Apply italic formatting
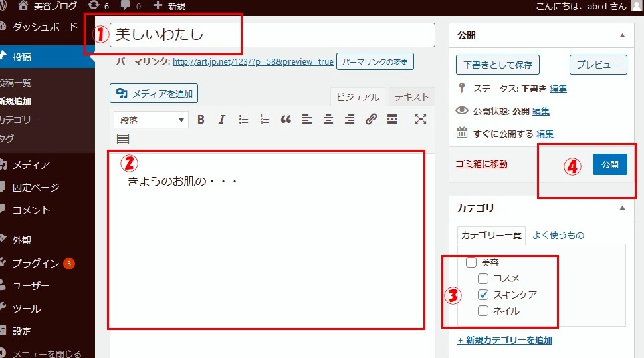This screenshot has height=358, width=644. click(x=222, y=120)
